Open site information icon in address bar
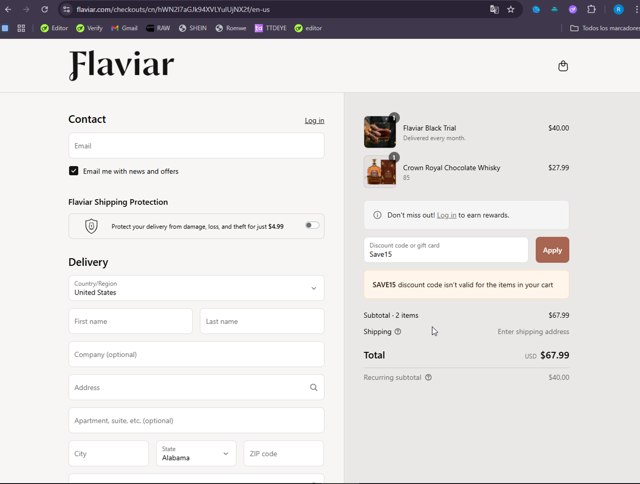Viewport: 640px width, 484px height. pos(67,9)
